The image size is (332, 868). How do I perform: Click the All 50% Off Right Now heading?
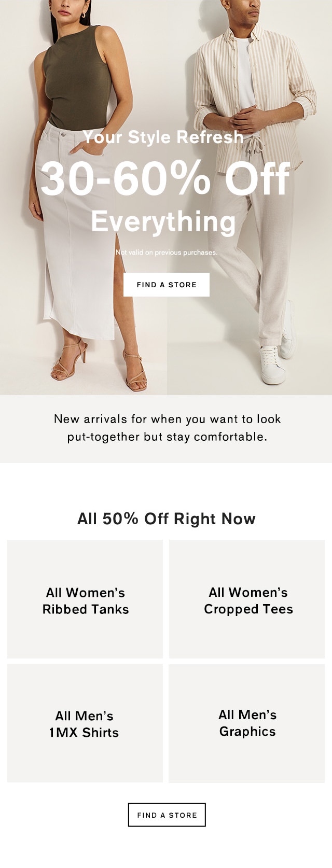point(167,519)
